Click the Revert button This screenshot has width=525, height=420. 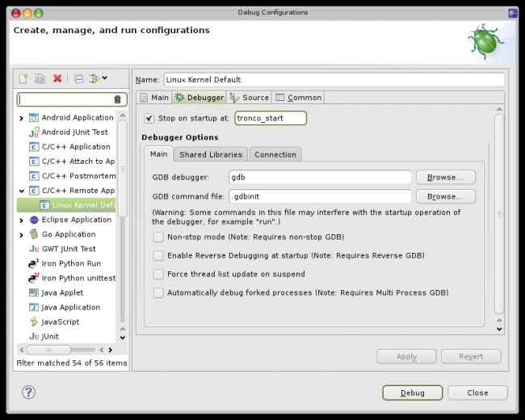coord(471,356)
